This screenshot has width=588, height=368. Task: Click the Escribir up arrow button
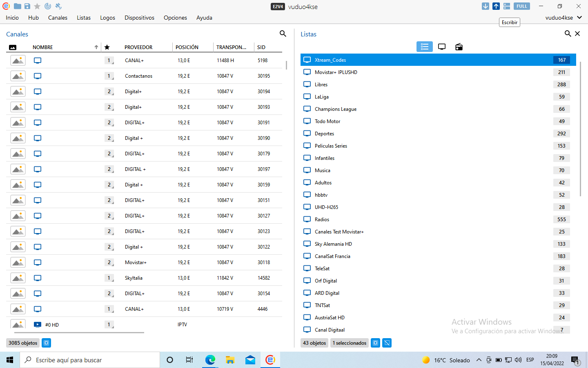(x=496, y=6)
